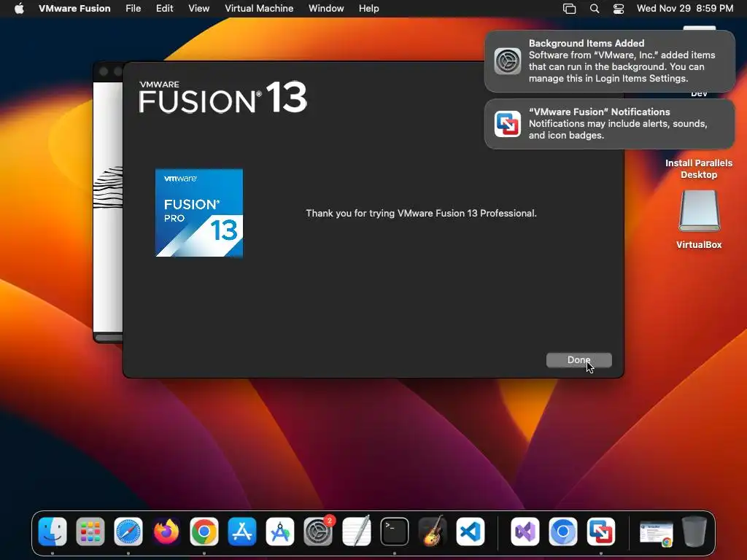Launch Safari from the Dock
Image resolution: width=747 pixels, height=560 pixels.
pyautogui.click(x=128, y=532)
